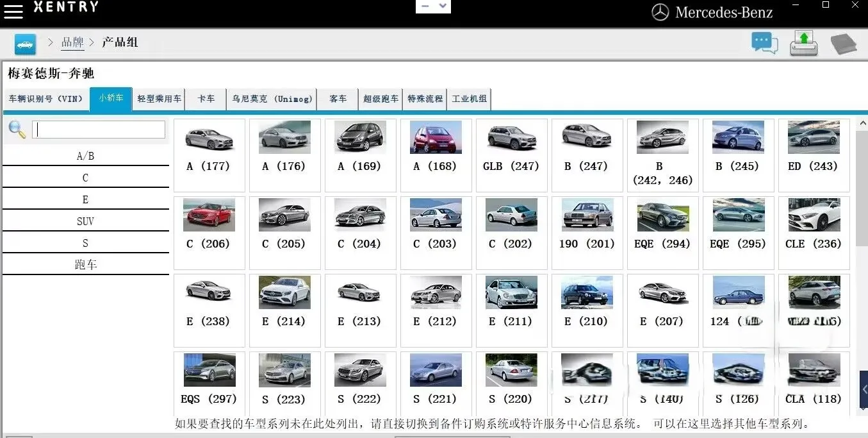Choose the S (220) model tile
Screen dimensions: 868x438
point(512,383)
